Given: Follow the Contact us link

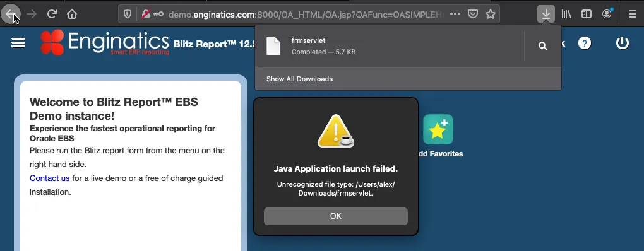Looking at the screenshot, I should pos(50,178).
